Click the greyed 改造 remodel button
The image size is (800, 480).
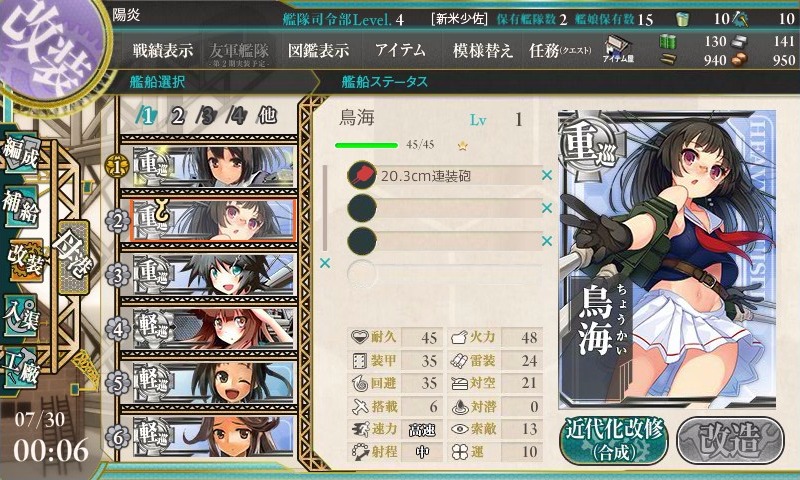point(730,440)
